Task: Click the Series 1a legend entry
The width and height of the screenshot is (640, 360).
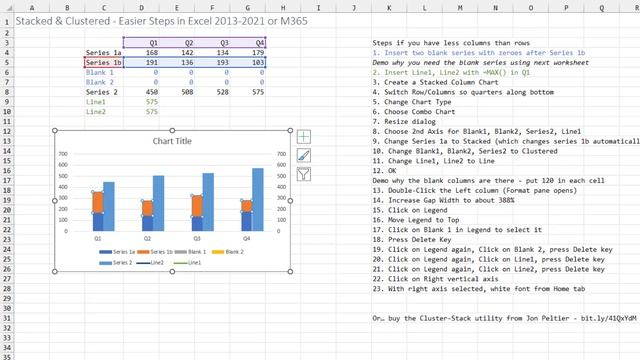Action: point(117,252)
